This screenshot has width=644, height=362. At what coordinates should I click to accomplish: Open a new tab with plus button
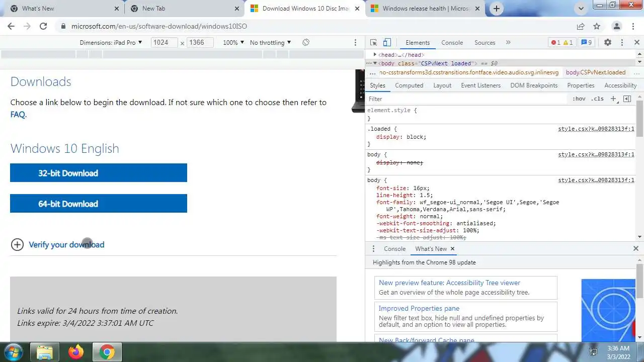coord(497,9)
